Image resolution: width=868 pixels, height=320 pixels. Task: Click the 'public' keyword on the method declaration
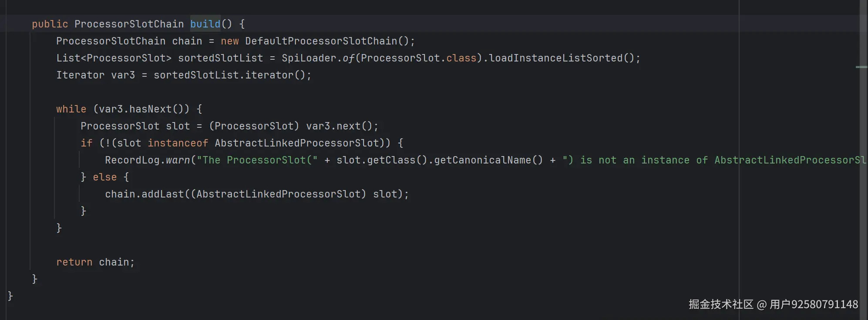(50, 24)
